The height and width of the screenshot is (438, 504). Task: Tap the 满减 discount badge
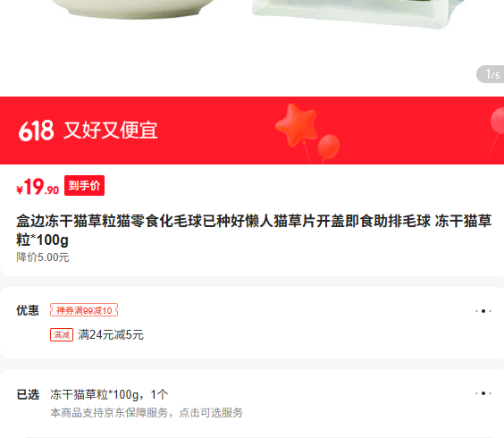pos(62,335)
